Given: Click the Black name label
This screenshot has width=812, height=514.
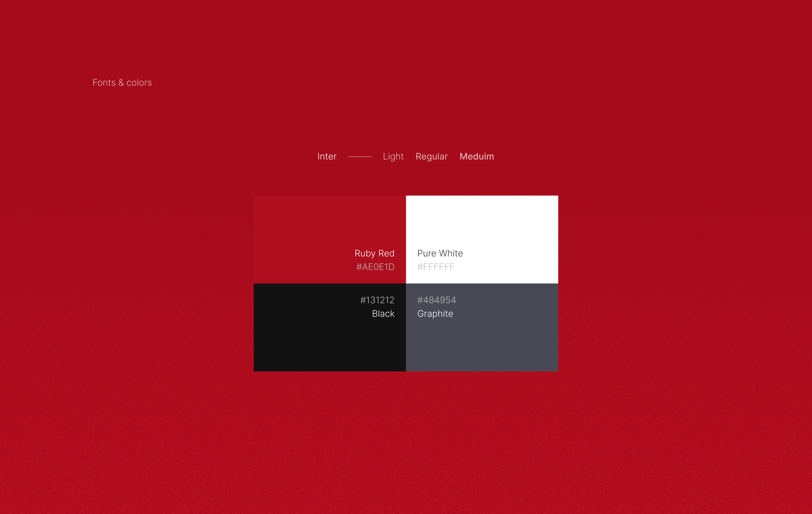Looking at the screenshot, I should pyautogui.click(x=383, y=314).
